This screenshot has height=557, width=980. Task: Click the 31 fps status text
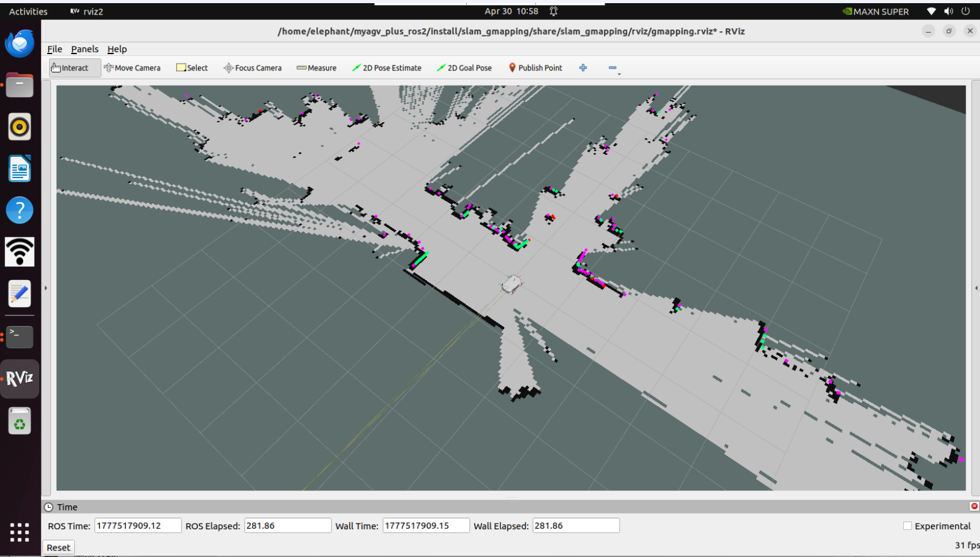[967, 545]
